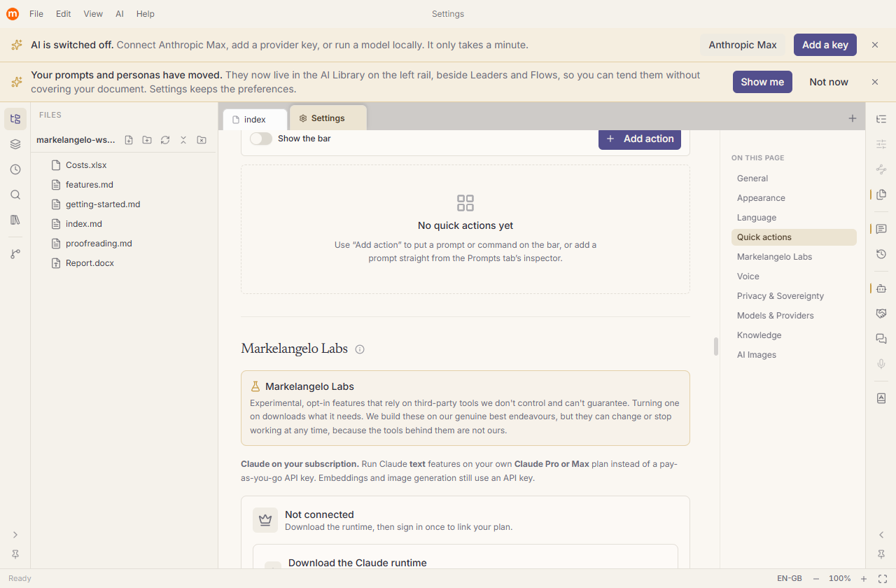Click the Markelangelo app logo

[x=13, y=13]
